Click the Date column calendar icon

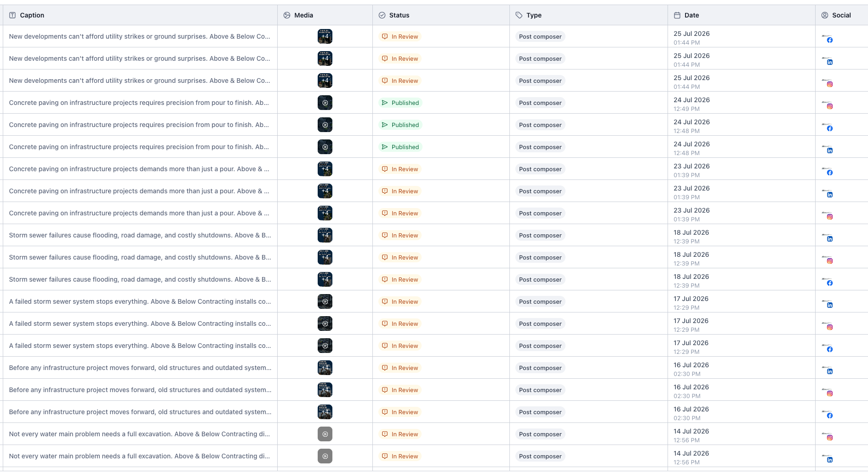pyautogui.click(x=677, y=15)
